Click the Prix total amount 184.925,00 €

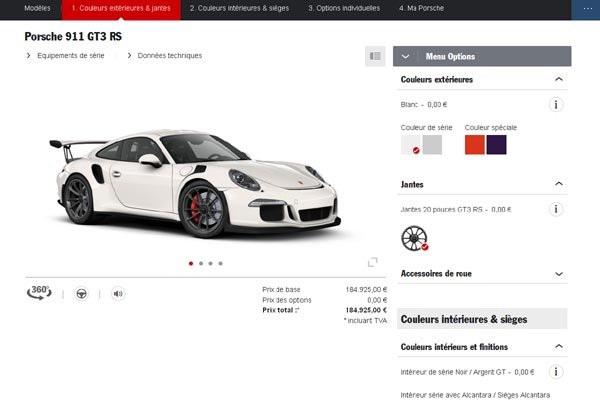pyautogui.click(x=366, y=310)
